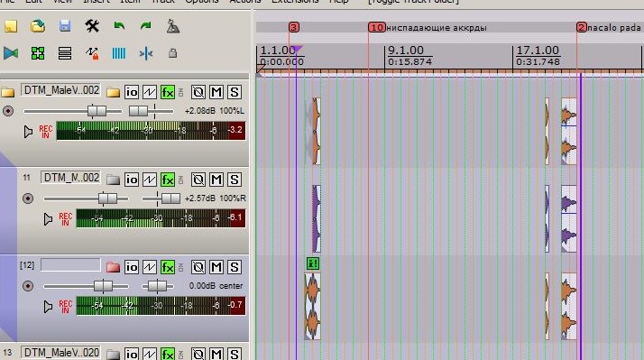Image resolution: width=644 pixels, height=360 pixels.
Task: Open fx chain on track 12
Action: coord(168,267)
